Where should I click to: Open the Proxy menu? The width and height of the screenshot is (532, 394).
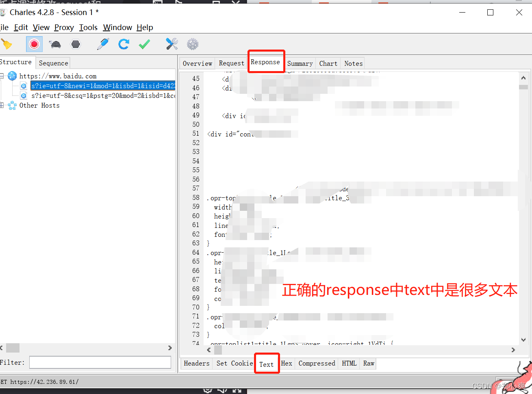(64, 27)
